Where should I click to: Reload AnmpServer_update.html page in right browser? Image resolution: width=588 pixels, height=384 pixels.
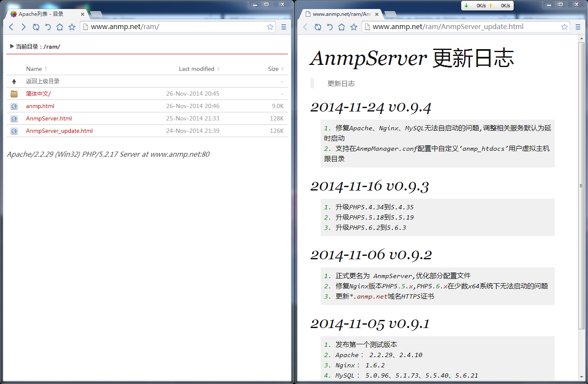pyautogui.click(x=318, y=27)
